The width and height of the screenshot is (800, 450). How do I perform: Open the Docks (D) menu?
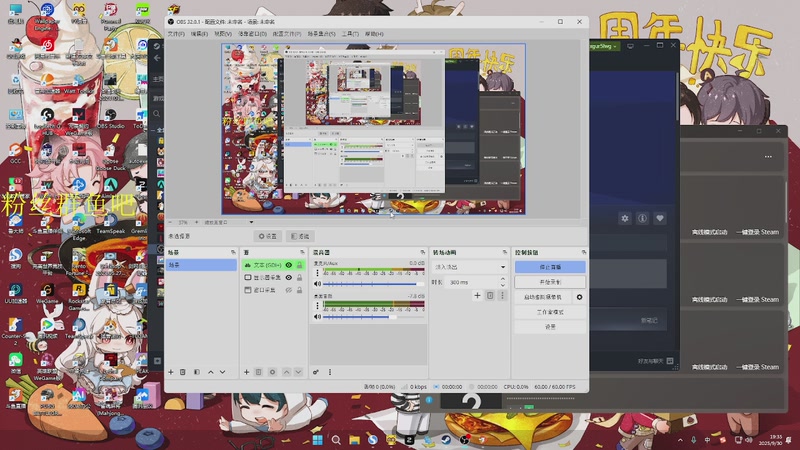pyautogui.click(x=253, y=34)
